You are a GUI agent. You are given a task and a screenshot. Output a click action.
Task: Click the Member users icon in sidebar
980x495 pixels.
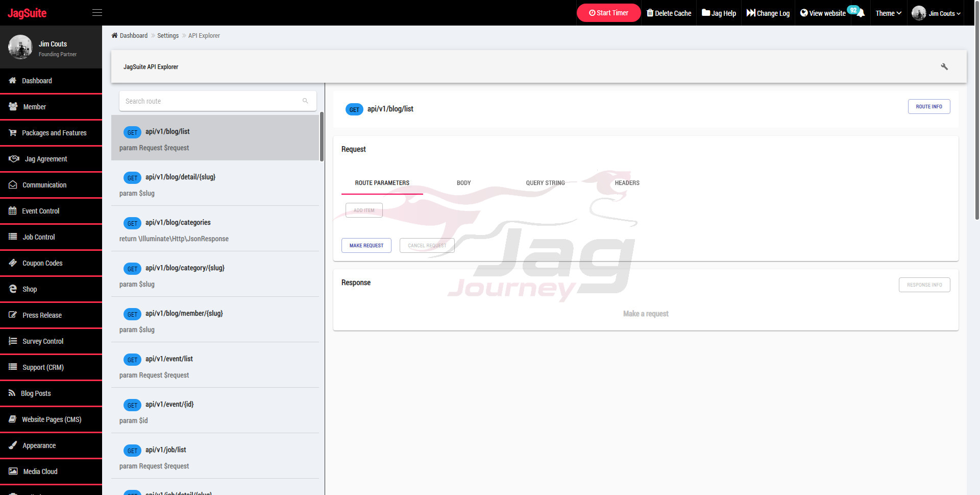pyautogui.click(x=13, y=106)
